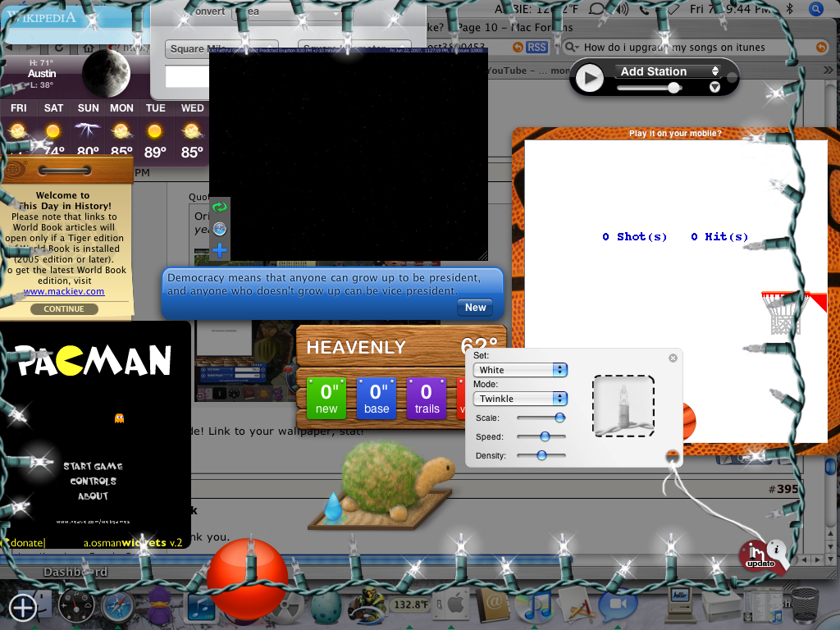
Task: Click the light bulb preview thumbnail
Action: click(x=623, y=406)
